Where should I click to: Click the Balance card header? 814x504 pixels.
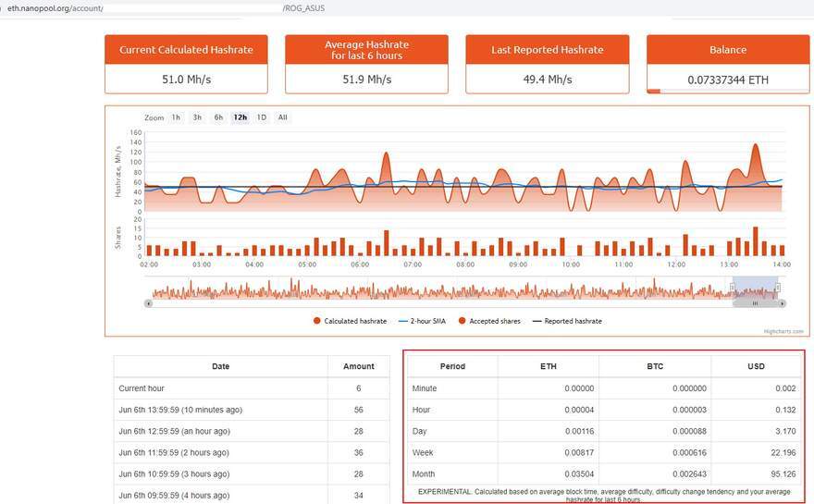coord(727,50)
